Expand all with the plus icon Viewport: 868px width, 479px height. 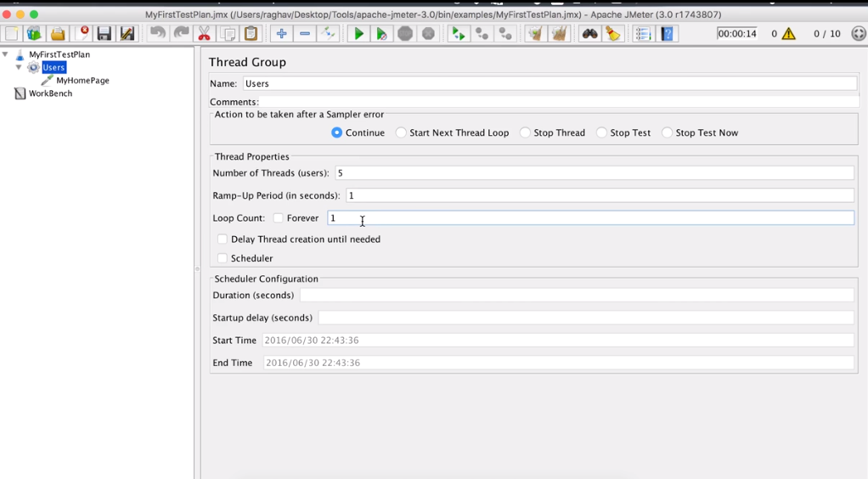click(281, 34)
